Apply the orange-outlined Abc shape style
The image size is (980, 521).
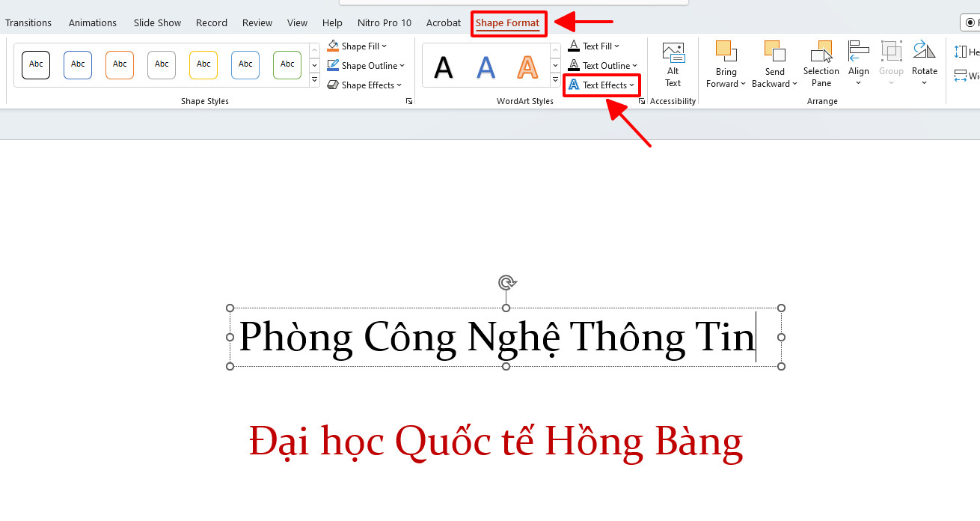120,64
